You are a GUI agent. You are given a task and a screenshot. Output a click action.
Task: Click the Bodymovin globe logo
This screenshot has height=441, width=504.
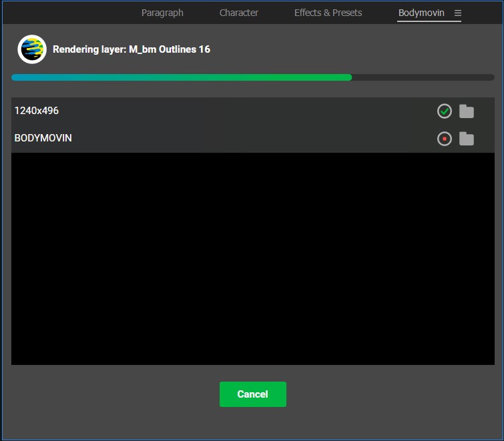pyautogui.click(x=32, y=49)
